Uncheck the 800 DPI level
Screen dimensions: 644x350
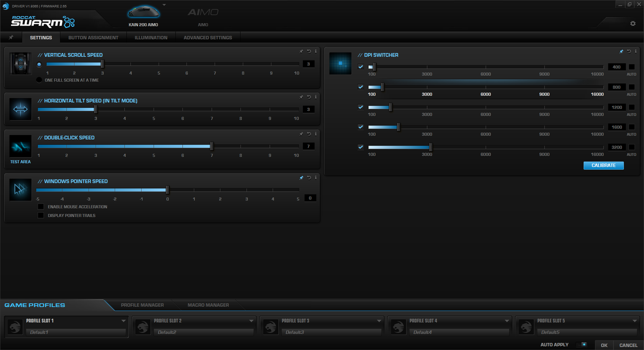[360, 87]
